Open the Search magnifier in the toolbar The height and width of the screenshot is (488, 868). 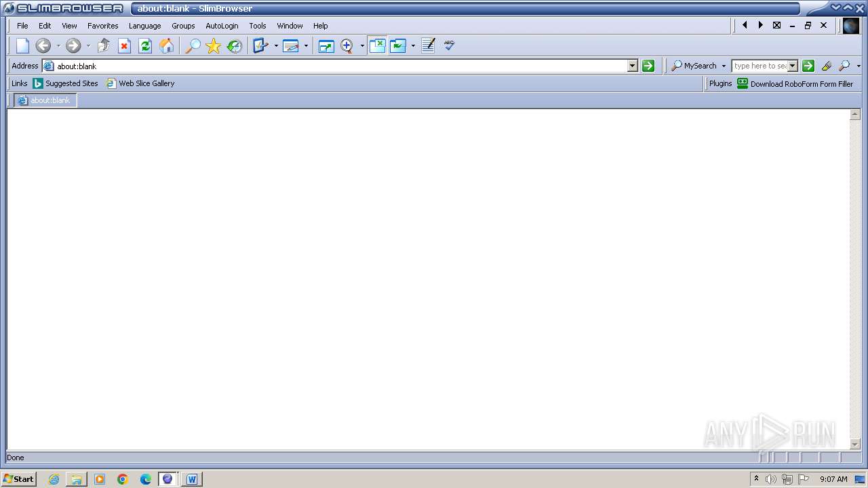pos(193,45)
